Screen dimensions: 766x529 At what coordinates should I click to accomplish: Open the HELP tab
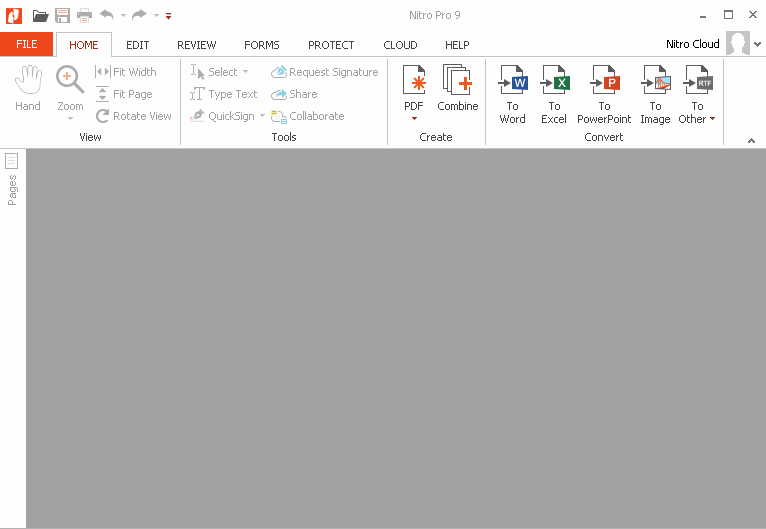(457, 45)
